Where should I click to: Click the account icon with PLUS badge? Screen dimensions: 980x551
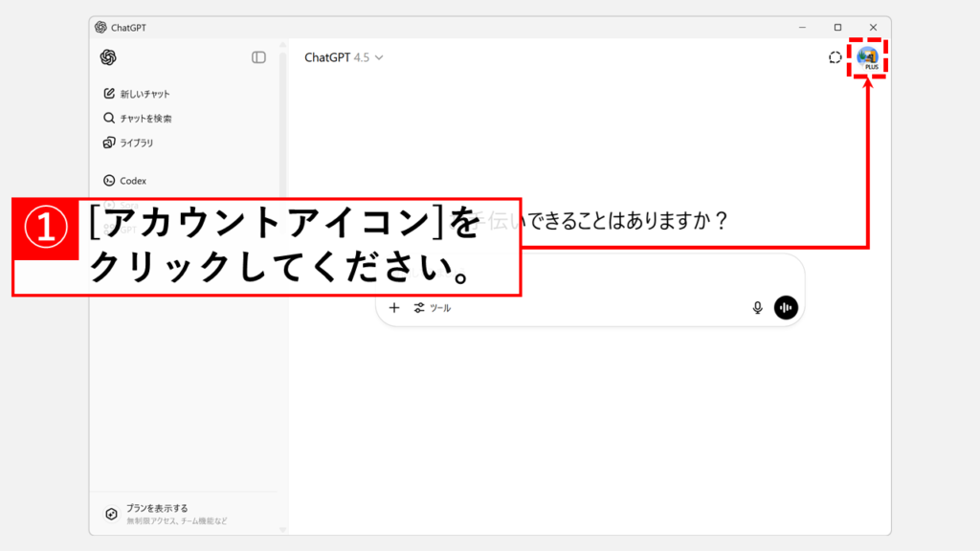(x=867, y=57)
